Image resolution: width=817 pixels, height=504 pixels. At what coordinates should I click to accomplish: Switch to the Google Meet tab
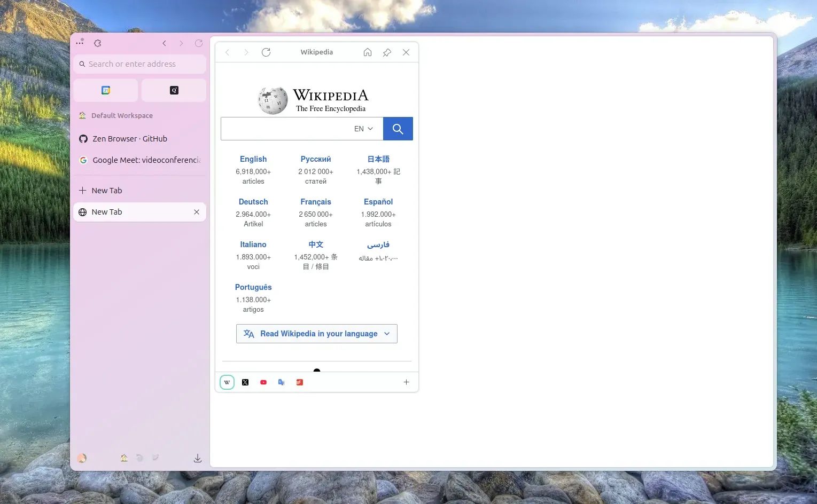point(140,160)
